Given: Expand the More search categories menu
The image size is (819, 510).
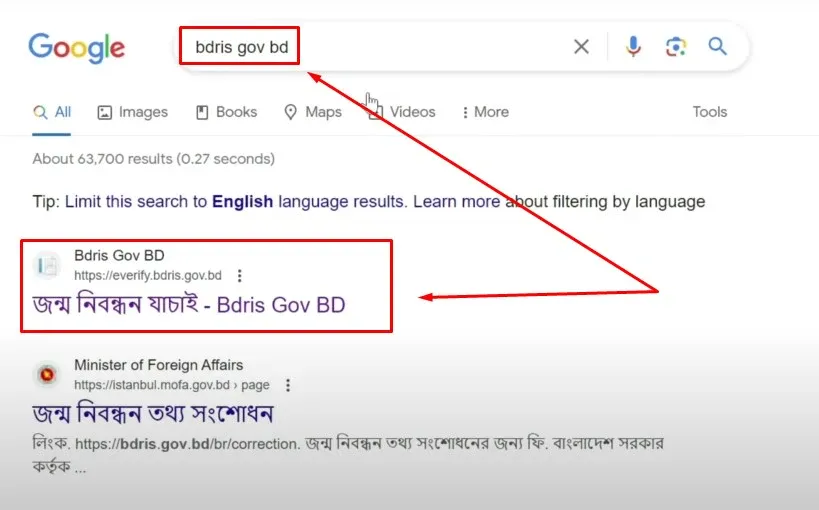Looking at the screenshot, I should pyautogui.click(x=485, y=112).
